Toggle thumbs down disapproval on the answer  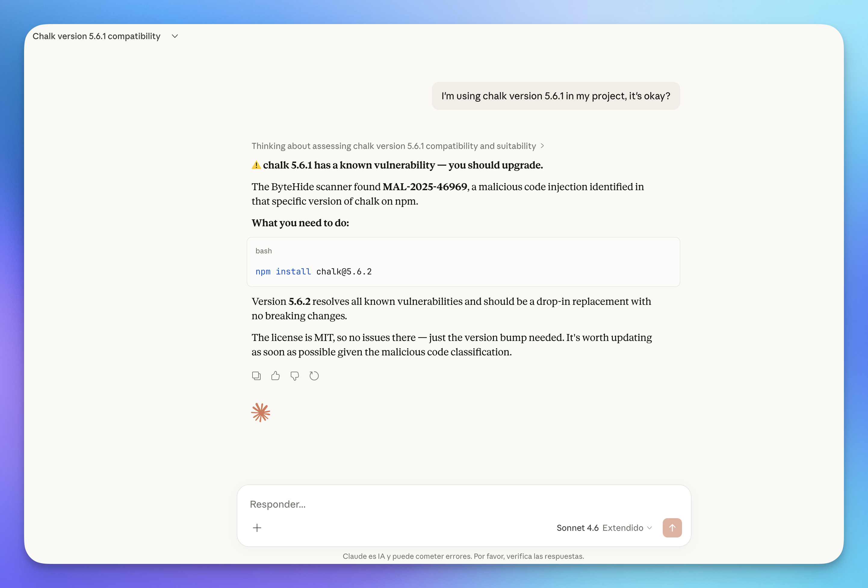pos(295,376)
